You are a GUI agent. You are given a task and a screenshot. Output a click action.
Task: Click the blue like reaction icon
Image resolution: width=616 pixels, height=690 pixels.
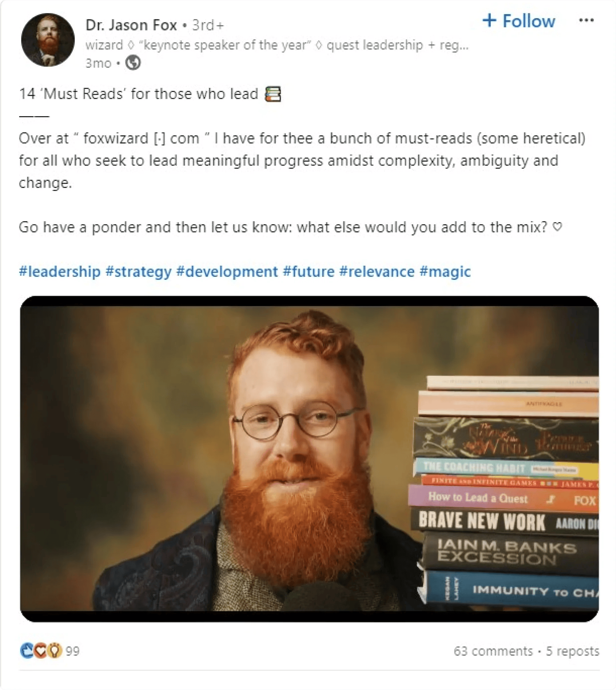pos(27,650)
